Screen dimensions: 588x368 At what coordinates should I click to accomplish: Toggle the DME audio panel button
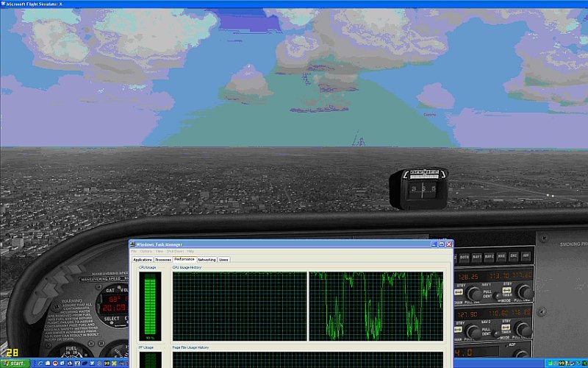click(x=513, y=256)
